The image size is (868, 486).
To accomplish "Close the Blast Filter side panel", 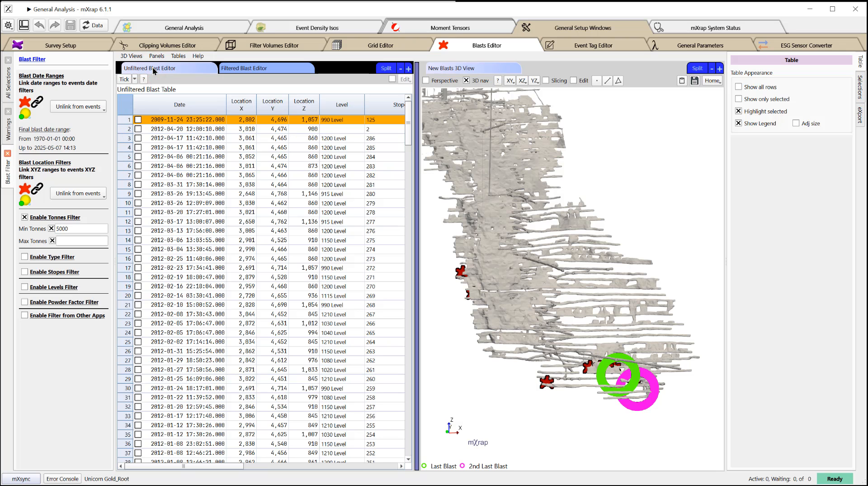I will 8,153.
